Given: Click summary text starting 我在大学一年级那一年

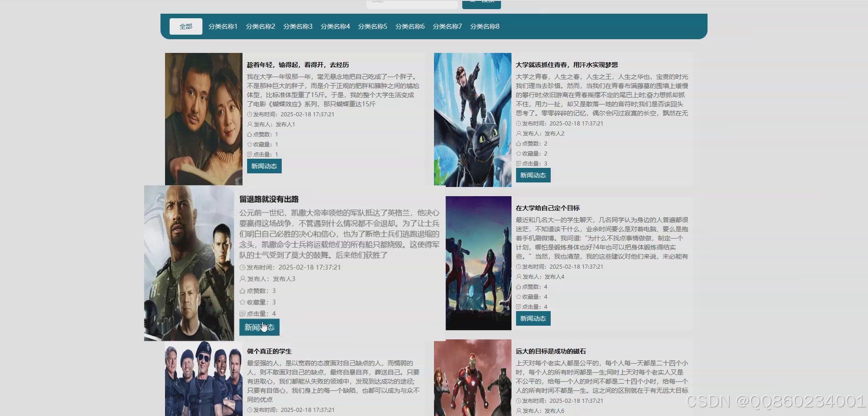Looking at the screenshot, I should point(333,90).
